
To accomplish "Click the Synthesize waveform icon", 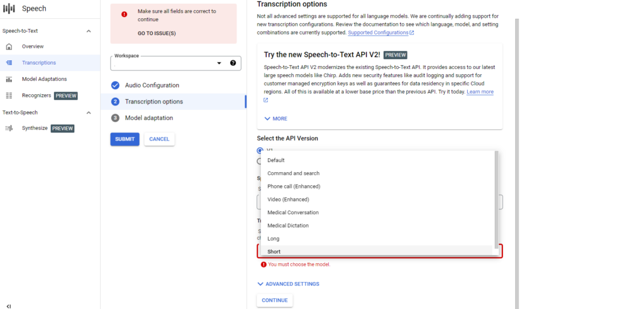I will [x=9, y=129].
